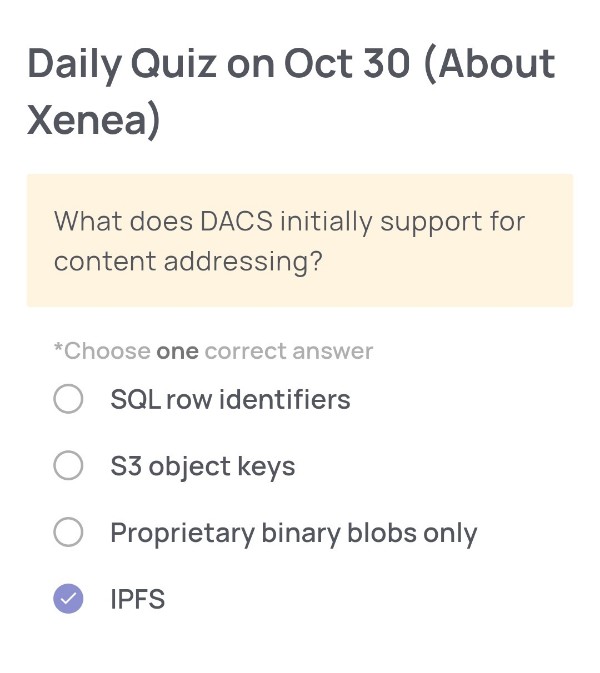600x673 pixels.
Task: Pick the "Proprietary binary blobs only" radio button
Action: (68, 533)
